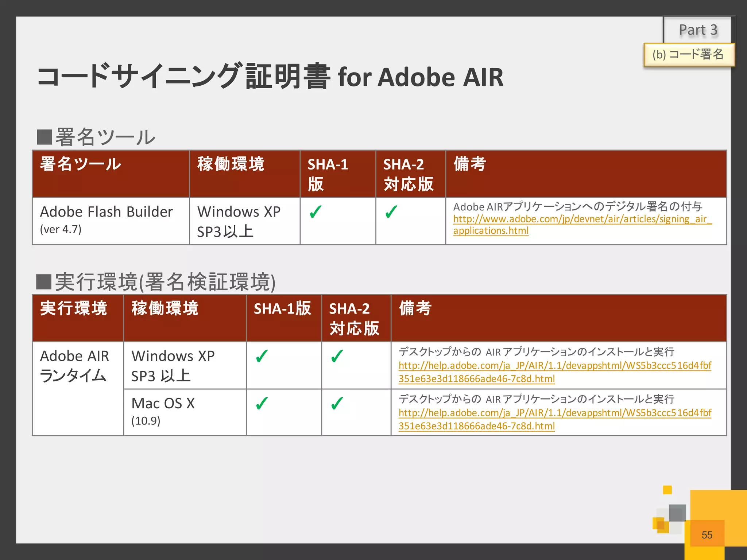Click the SHA-2 checkmark in Adobe Flash Builder row
Screen dimensions: 747x560
coord(391,211)
